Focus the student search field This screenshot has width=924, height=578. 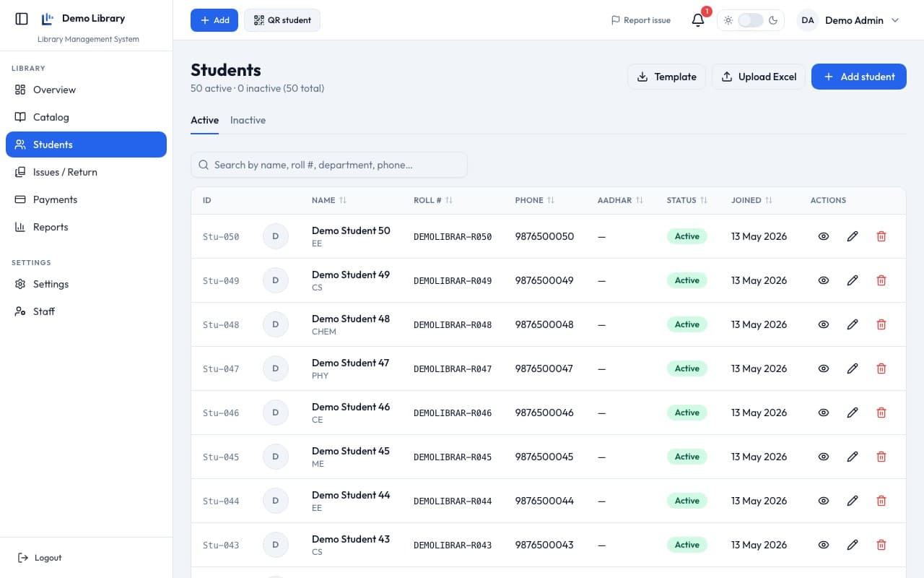pyautogui.click(x=329, y=165)
